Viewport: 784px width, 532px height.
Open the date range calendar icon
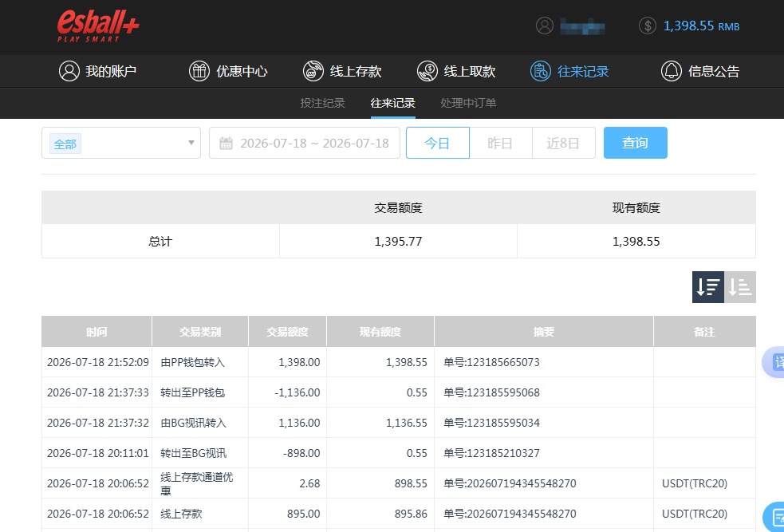(226, 144)
